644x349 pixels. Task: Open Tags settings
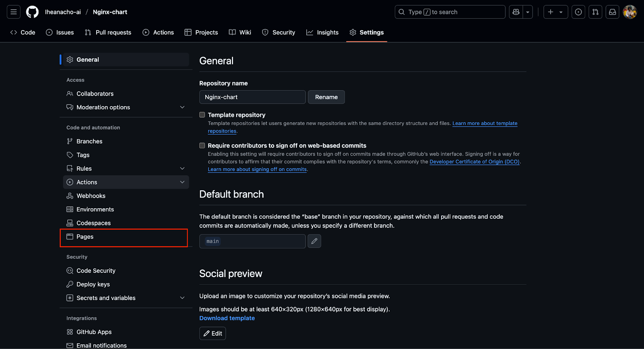tap(126, 155)
